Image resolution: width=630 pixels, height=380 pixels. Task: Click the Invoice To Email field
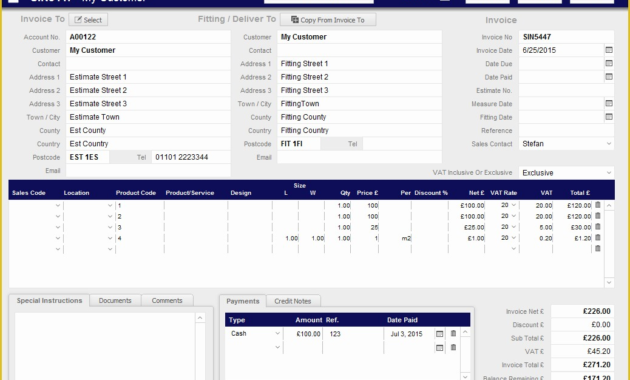point(148,171)
